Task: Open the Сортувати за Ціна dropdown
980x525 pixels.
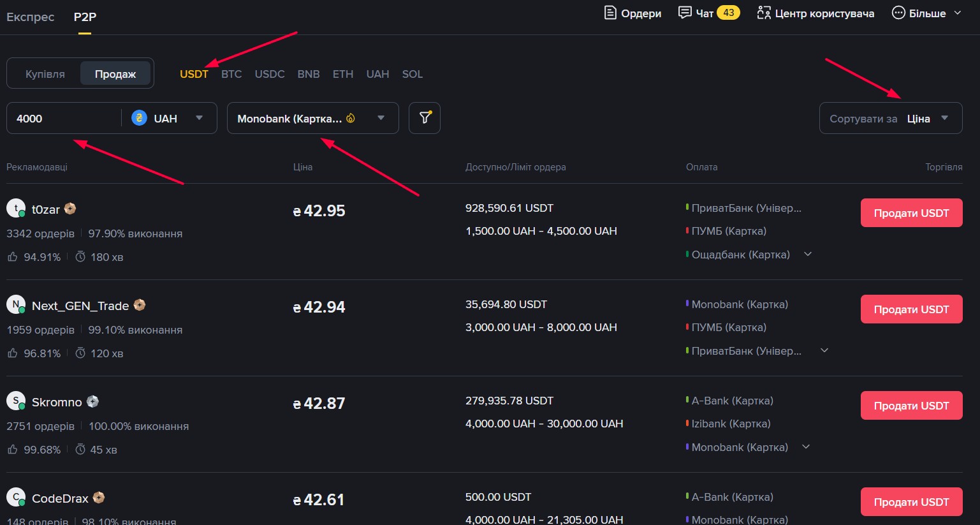Action: (x=891, y=118)
